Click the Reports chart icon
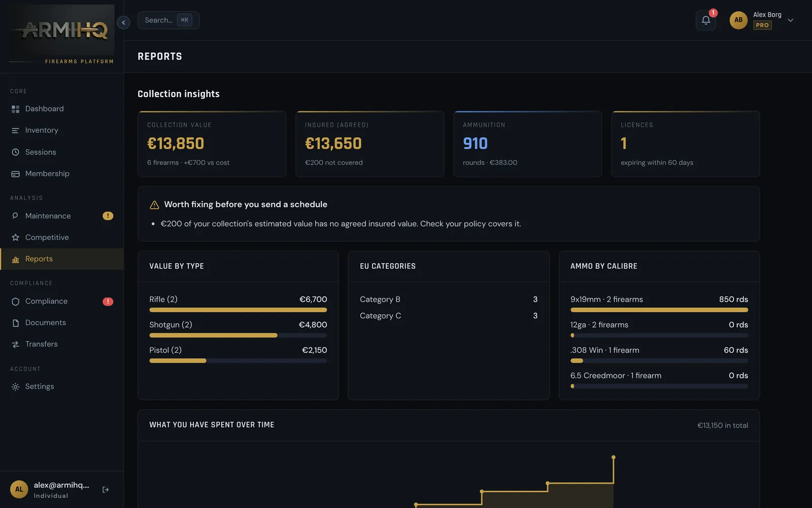This screenshot has height=508, width=812. click(x=15, y=259)
